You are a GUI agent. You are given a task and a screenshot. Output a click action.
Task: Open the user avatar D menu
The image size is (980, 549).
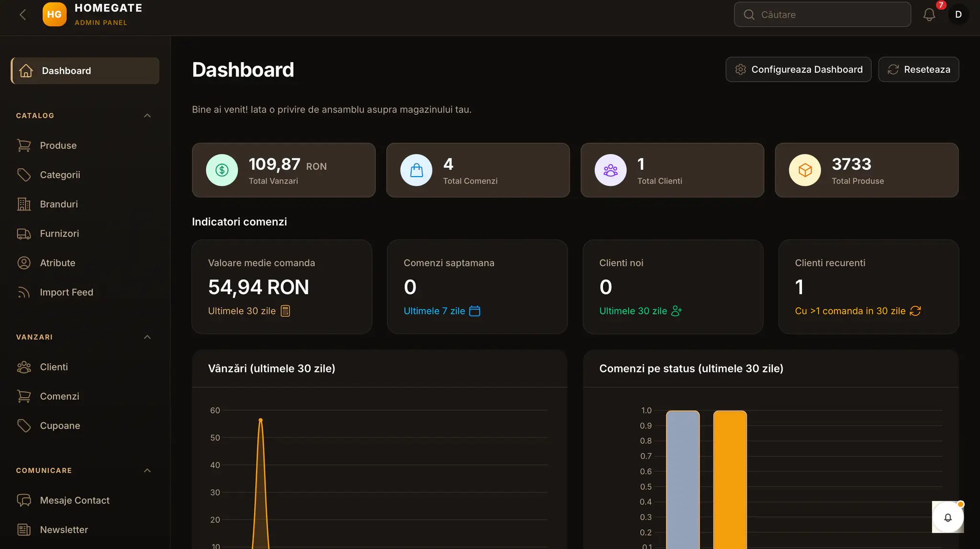point(958,15)
